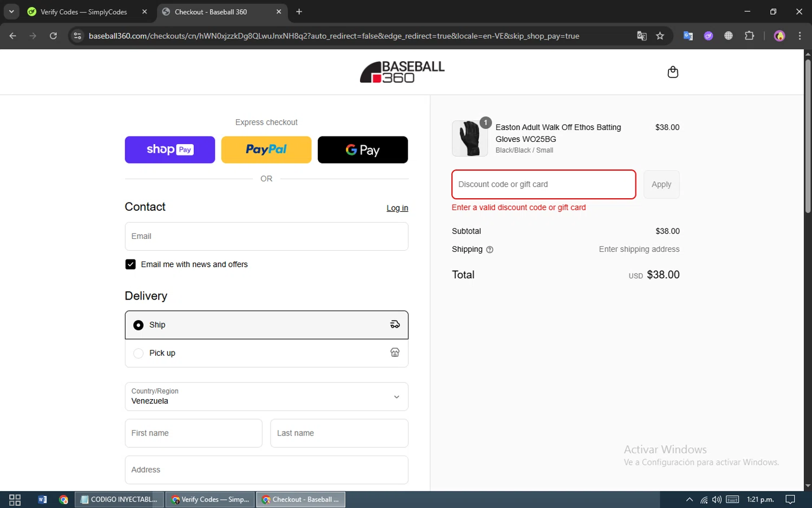Open CODIGO INYECTABL taskbar window

point(119,500)
